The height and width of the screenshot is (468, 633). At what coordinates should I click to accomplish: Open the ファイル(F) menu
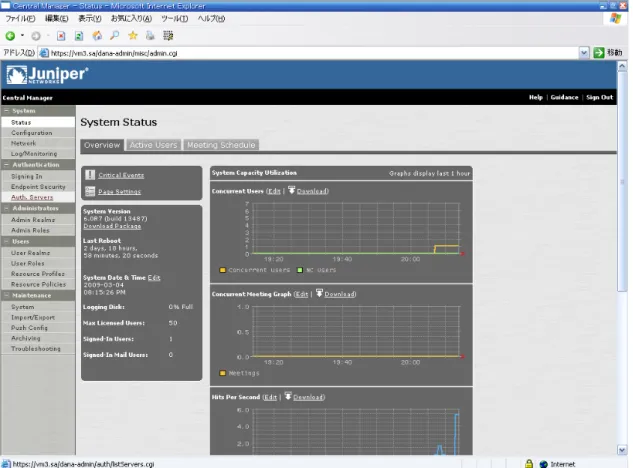[x=20, y=19]
